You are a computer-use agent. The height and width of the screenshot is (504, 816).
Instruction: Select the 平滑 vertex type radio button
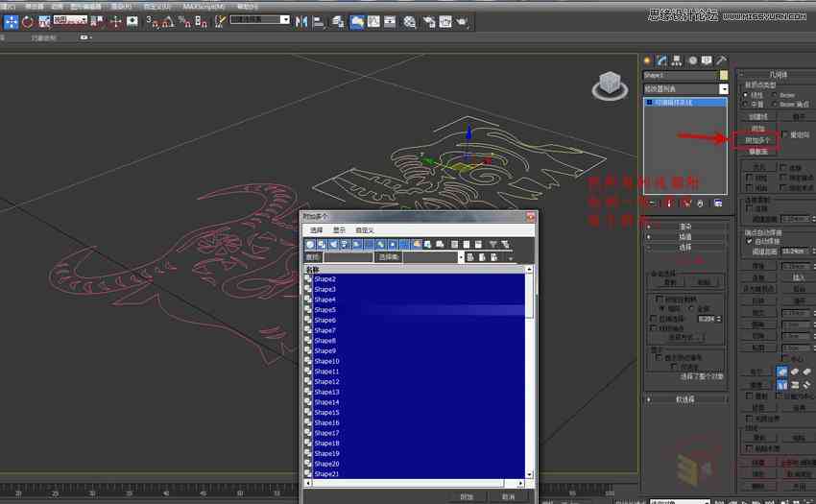(746, 104)
